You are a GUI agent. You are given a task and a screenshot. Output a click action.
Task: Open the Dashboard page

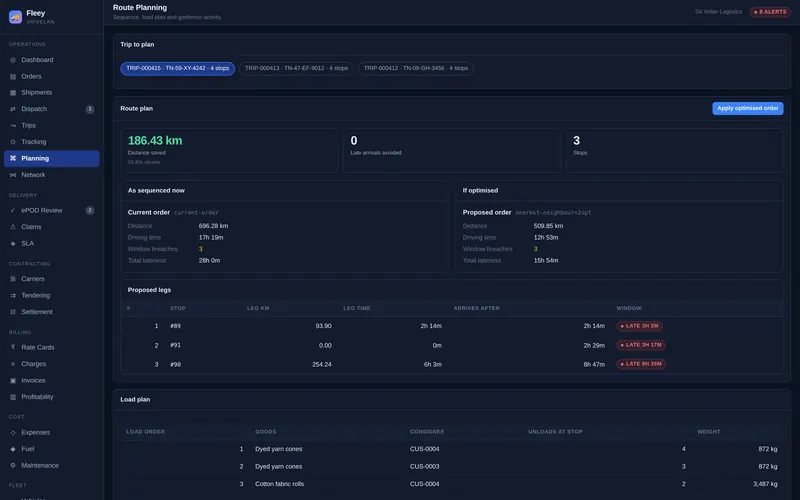[52, 60]
